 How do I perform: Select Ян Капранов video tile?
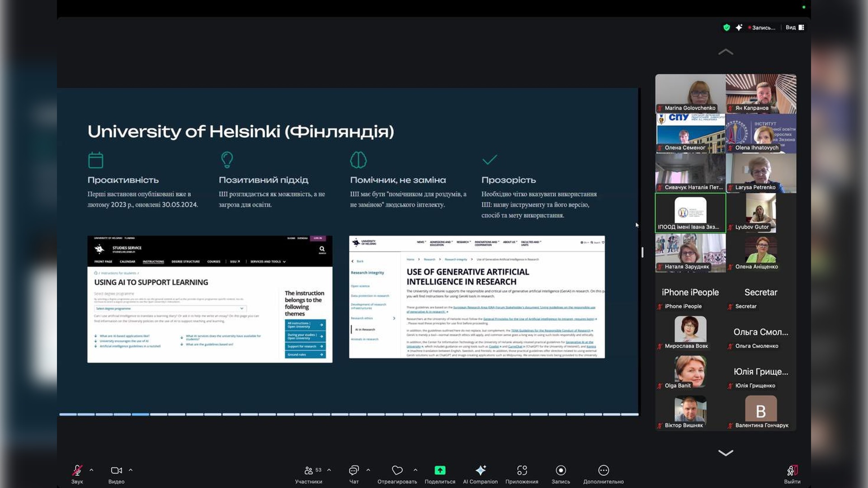[761, 94]
